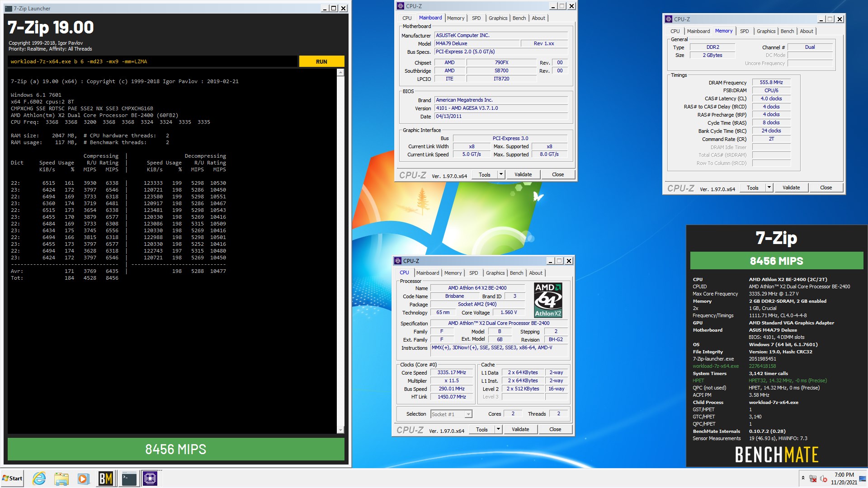The width and height of the screenshot is (868, 488).
Task: Expand Tools dropdown arrow in CPU window
Action: (498, 429)
